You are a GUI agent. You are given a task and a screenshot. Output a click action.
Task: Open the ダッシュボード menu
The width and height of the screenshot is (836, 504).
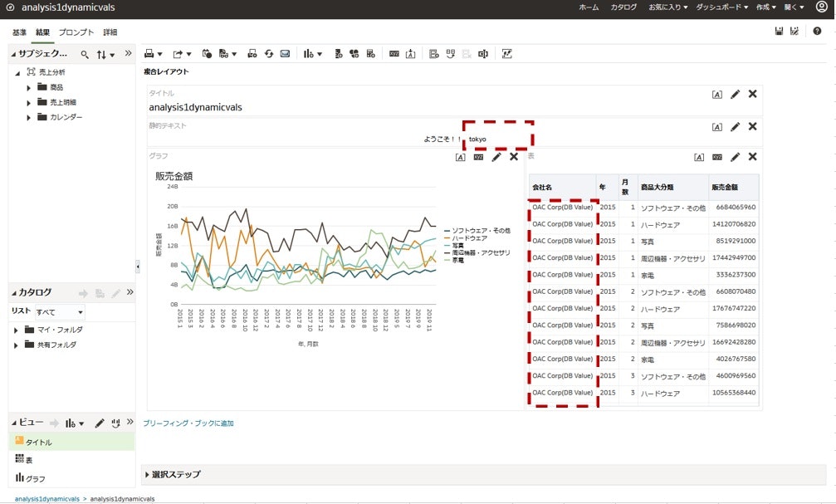(x=722, y=7)
